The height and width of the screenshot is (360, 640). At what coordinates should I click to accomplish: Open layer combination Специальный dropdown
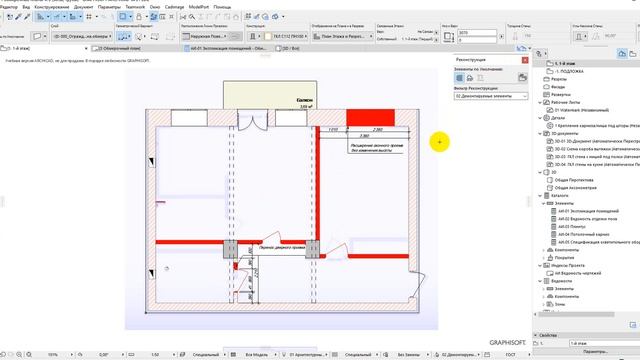(206, 355)
